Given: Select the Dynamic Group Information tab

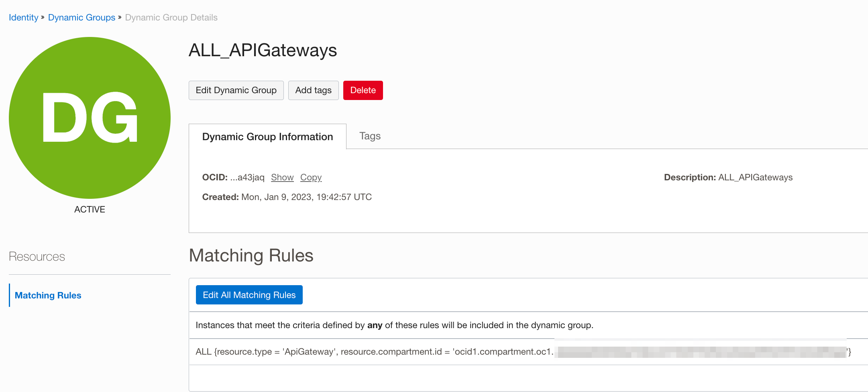Looking at the screenshot, I should 267,137.
